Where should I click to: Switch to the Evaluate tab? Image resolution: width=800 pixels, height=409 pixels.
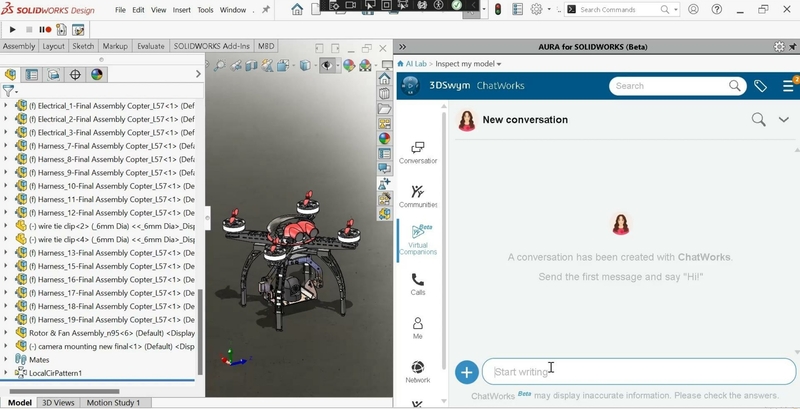(x=151, y=46)
